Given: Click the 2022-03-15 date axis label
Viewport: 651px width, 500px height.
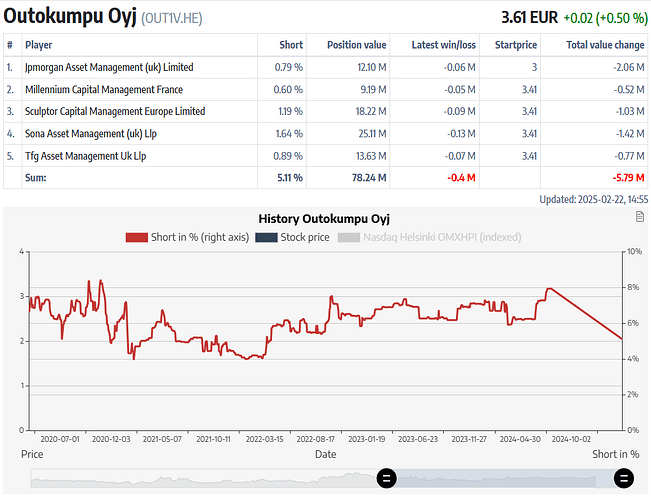Looking at the screenshot, I should coord(264,439).
